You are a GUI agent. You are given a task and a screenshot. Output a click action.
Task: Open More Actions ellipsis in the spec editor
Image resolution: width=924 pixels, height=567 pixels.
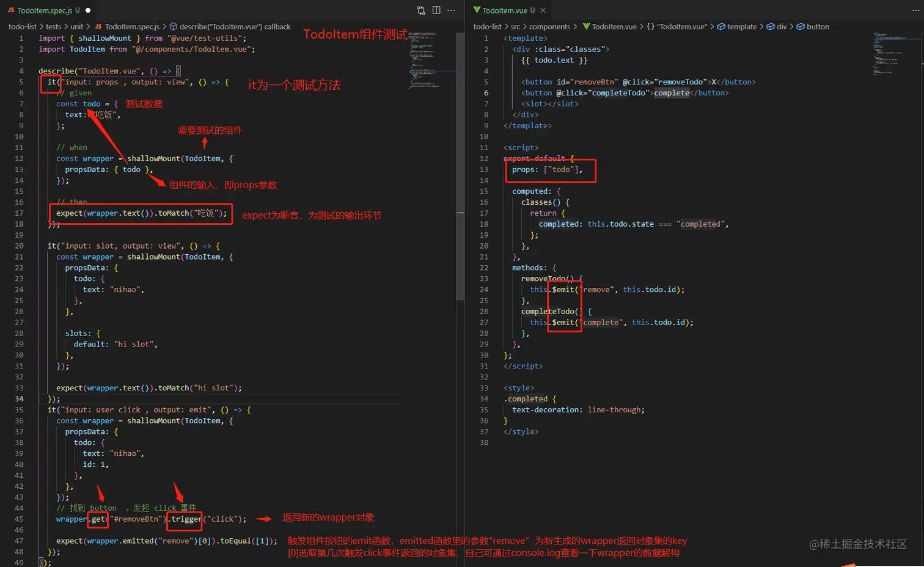[x=451, y=10]
